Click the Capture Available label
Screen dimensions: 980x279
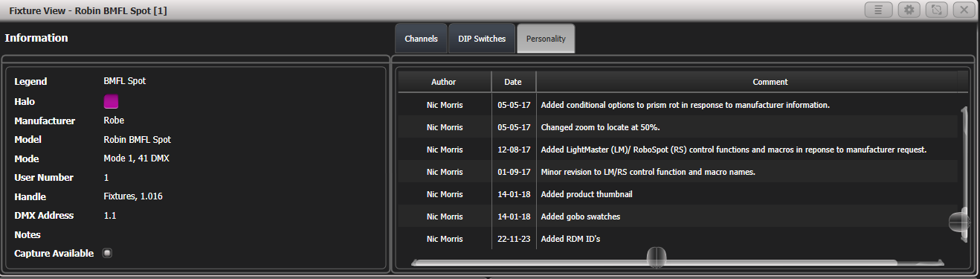tap(54, 253)
